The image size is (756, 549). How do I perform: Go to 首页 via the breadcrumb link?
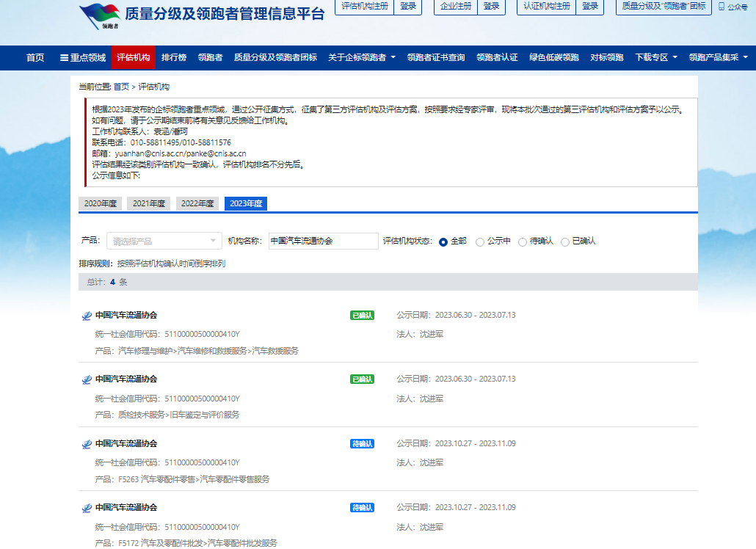coord(121,87)
